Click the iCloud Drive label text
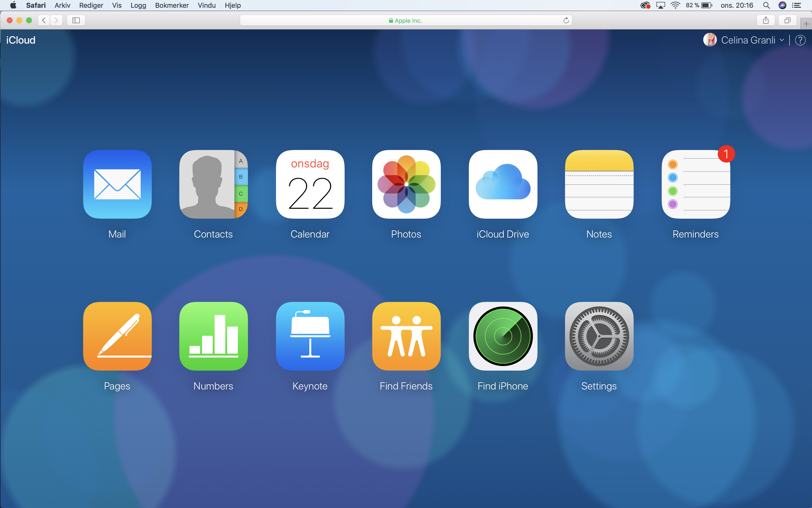The image size is (812, 508). coord(503,234)
